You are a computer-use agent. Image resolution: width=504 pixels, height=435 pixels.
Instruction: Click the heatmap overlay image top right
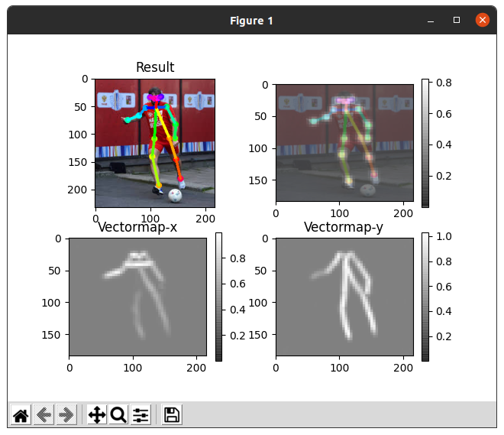344,143
